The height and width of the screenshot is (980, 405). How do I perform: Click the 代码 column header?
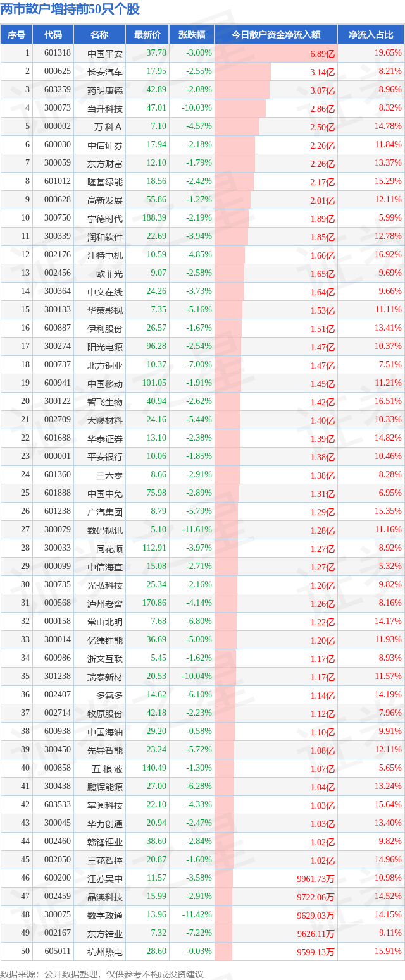tap(53, 35)
